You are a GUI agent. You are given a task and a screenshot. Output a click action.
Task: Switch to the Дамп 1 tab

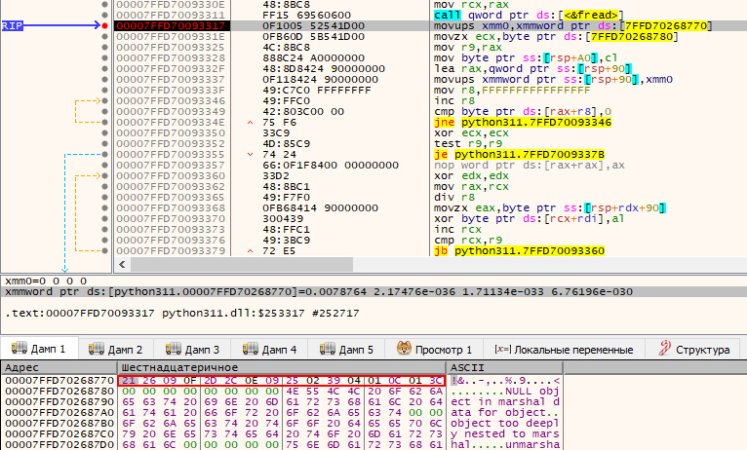[x=38, y=349]
